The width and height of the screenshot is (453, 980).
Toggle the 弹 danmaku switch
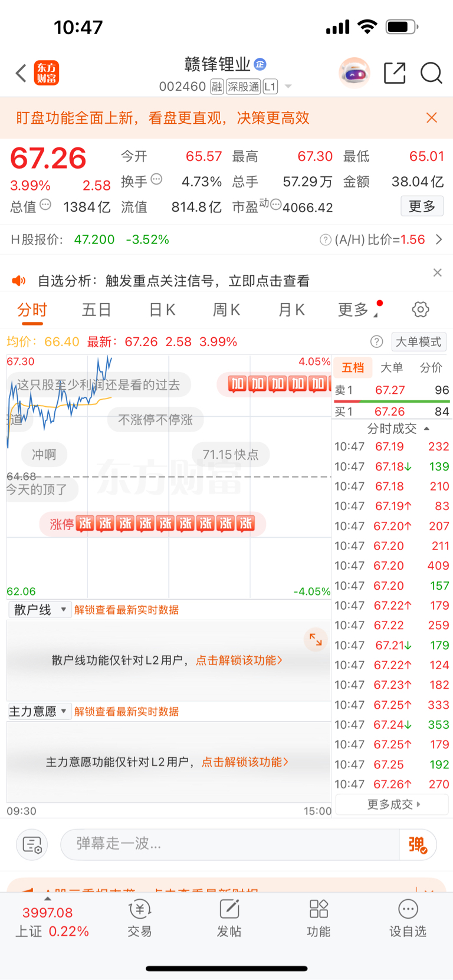(418, 845)
